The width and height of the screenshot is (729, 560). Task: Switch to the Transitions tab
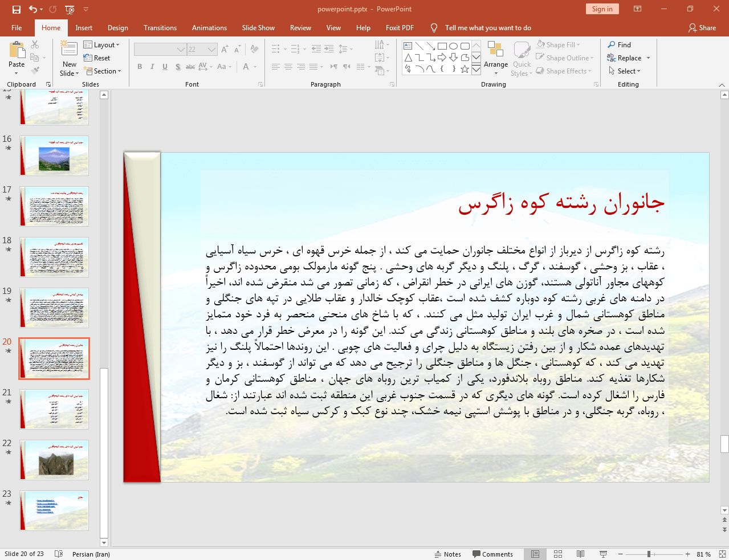[x=160, y=27]
